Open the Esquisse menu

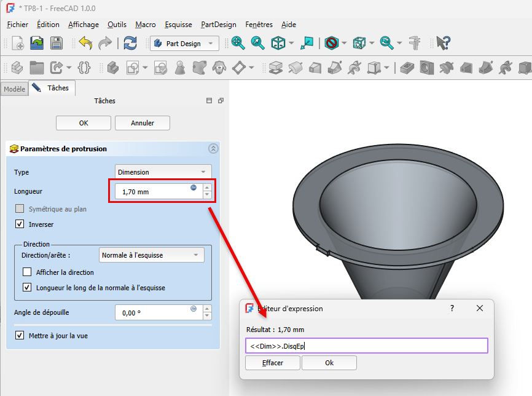tap(178, 25)
